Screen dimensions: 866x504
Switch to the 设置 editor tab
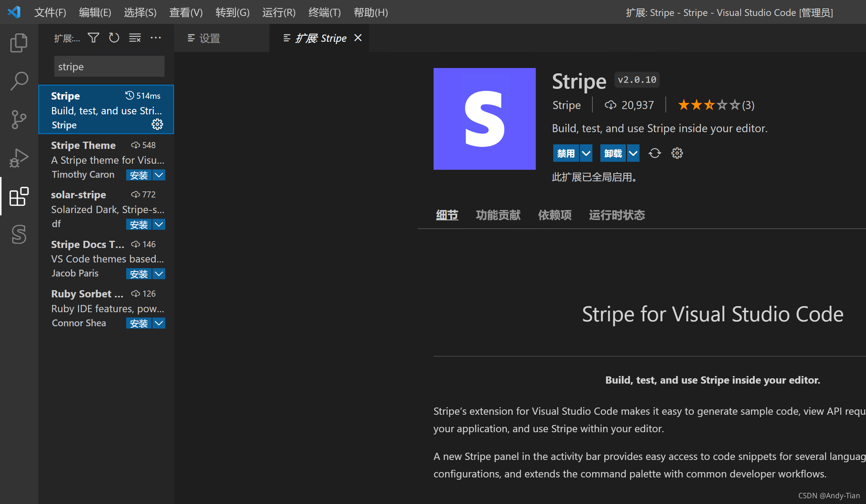[222, 38]
